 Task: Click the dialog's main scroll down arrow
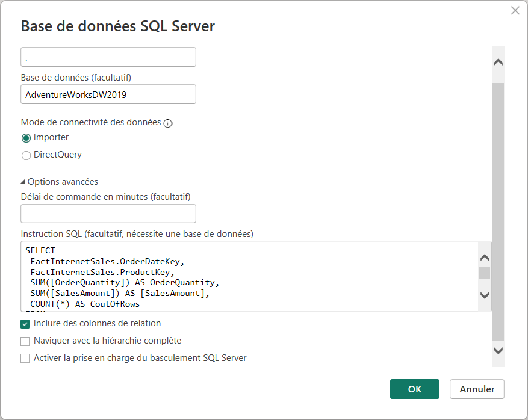click(498, 350)
